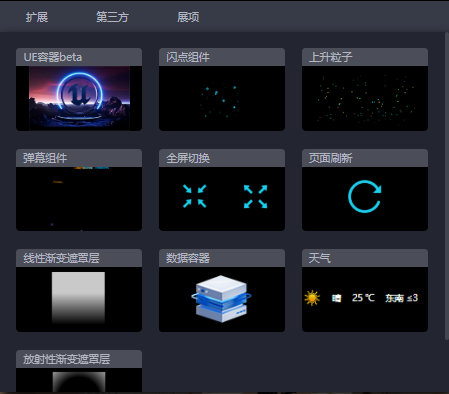
Task: Click the 数据容器 server stack icon
Action: click(221, 299)
